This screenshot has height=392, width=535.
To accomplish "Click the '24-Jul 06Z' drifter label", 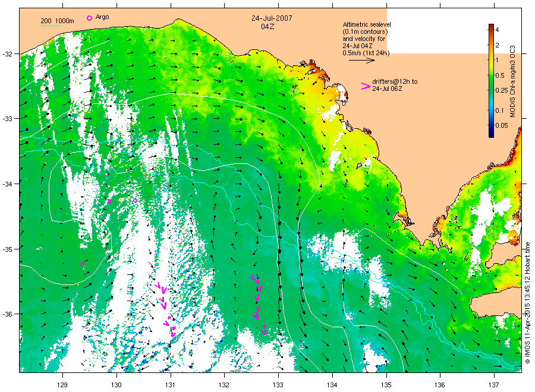I will click(x=387, y=88).
